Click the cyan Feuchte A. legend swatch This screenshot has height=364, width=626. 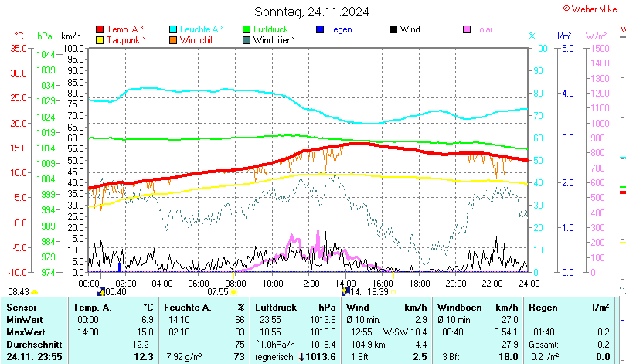click(173, 29)
